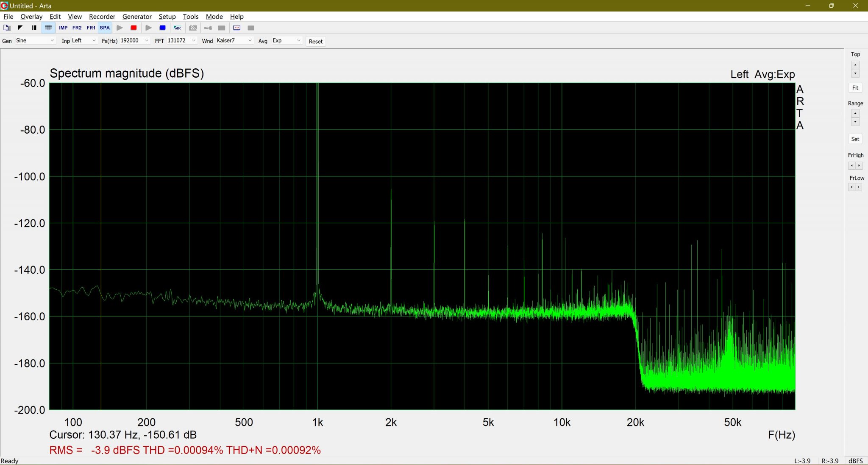Image resolution: width=868 pixels, height=465 pixels.
Task: Click the R:-3.9 level readout
Action: click(829, 461)
